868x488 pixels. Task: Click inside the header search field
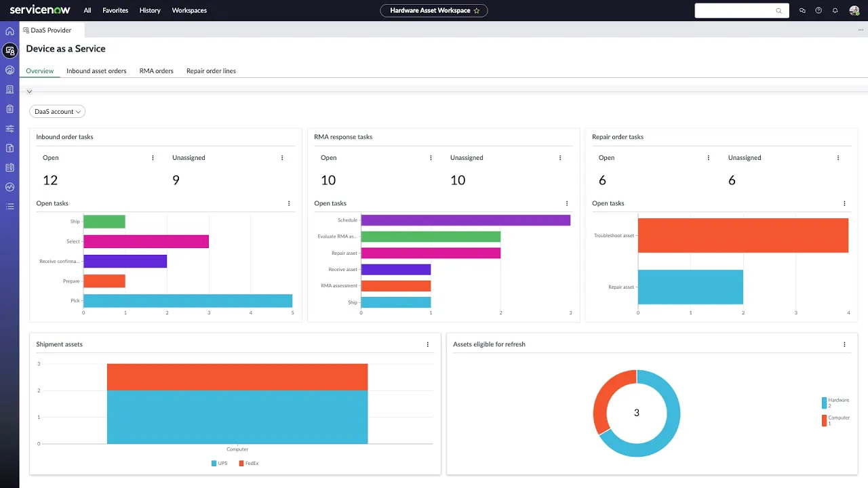pos(739,10)
